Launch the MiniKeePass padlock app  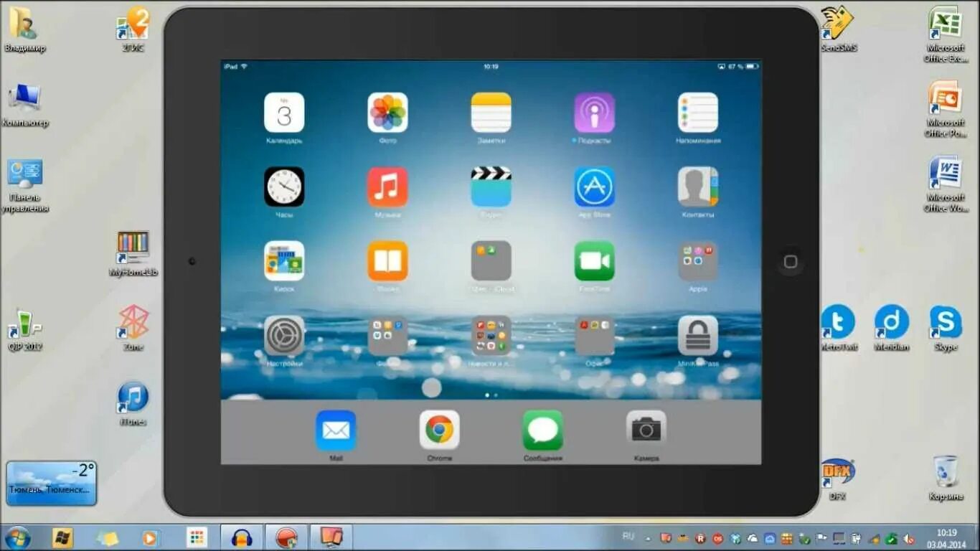click(697, 335)
